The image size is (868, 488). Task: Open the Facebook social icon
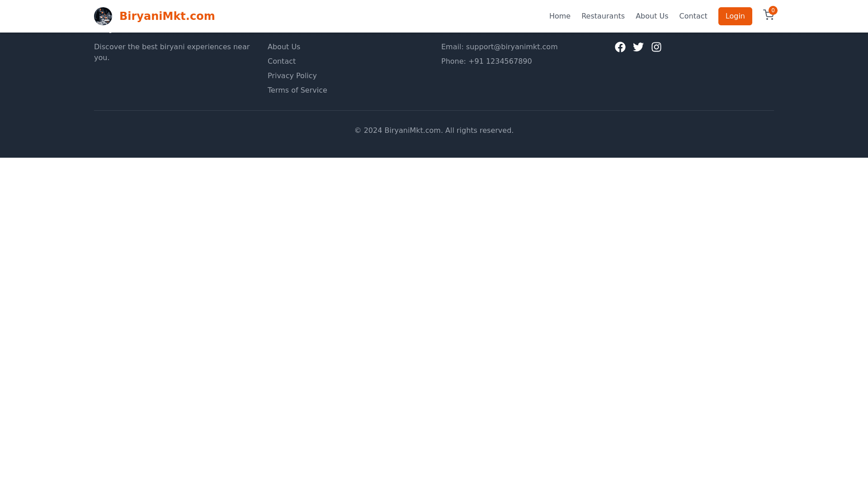click(x=620, y=47)
